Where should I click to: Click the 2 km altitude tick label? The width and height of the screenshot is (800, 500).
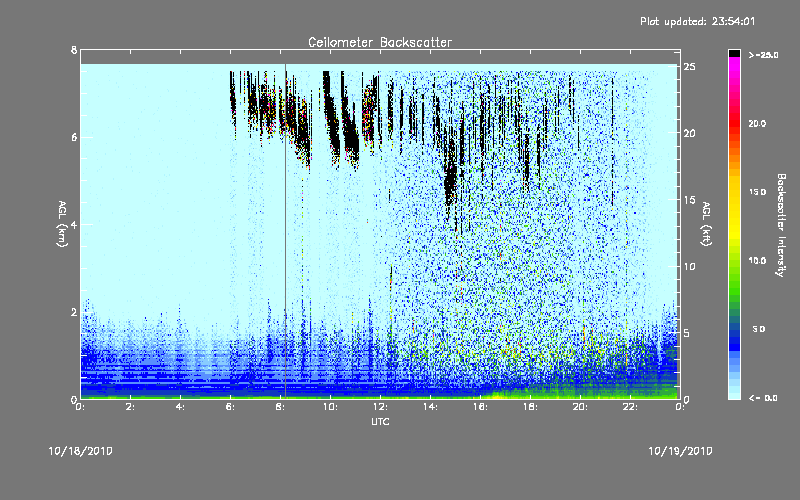[x=74, y=312]
